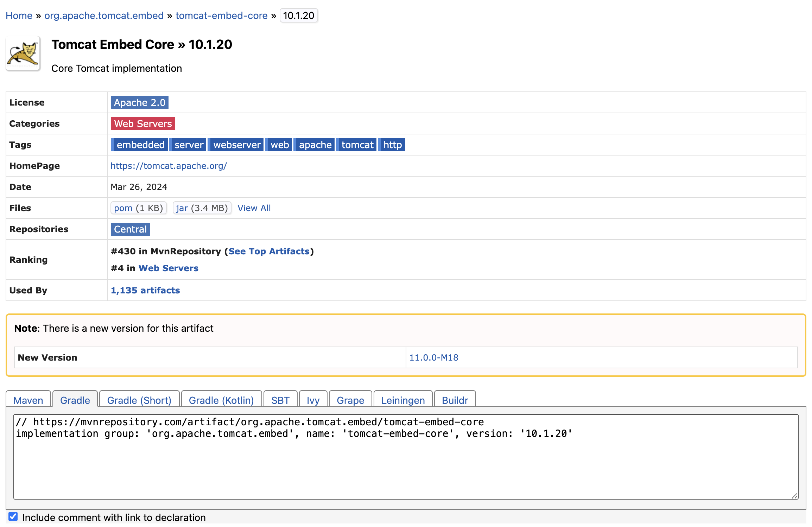Download the jar (3.4 MB) file
Viewport: 812px width, 527px height.
(202, 208)
